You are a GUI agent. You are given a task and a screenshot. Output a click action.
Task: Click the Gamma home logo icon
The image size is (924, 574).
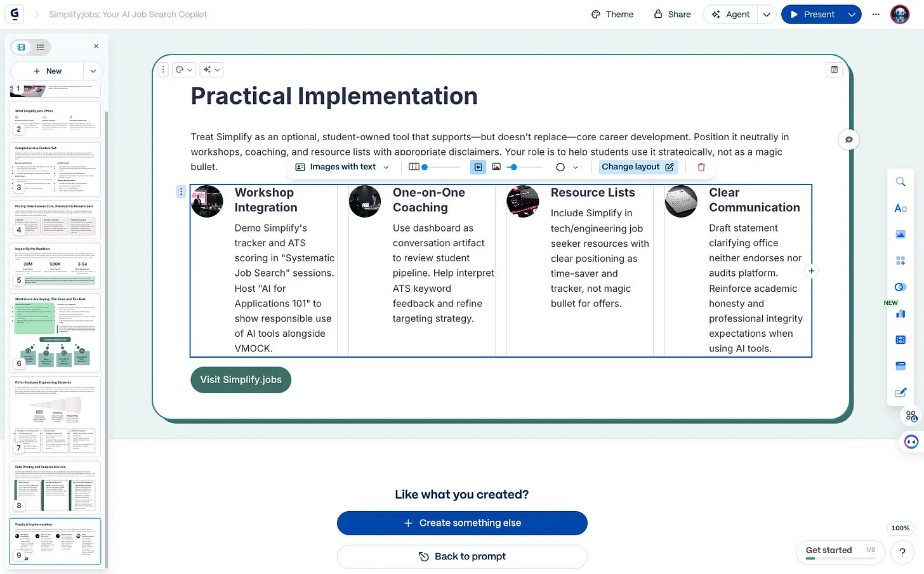coord(14,14)
